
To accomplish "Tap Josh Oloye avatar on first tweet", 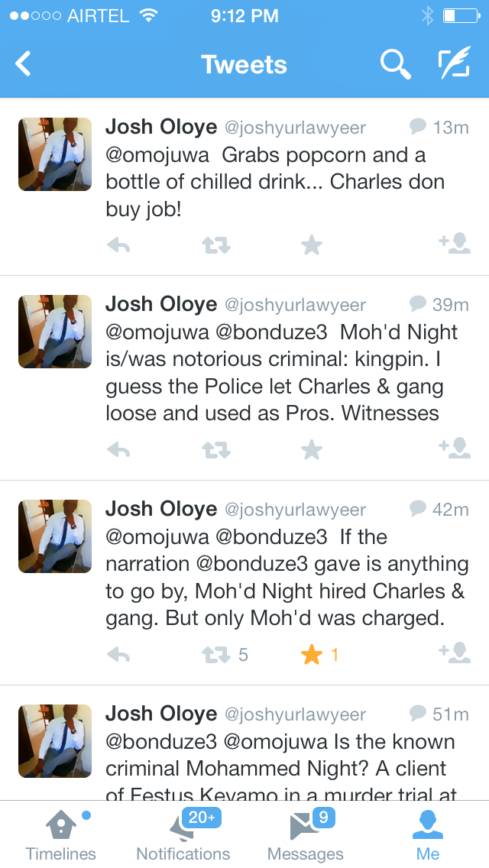I will [55, 154].
